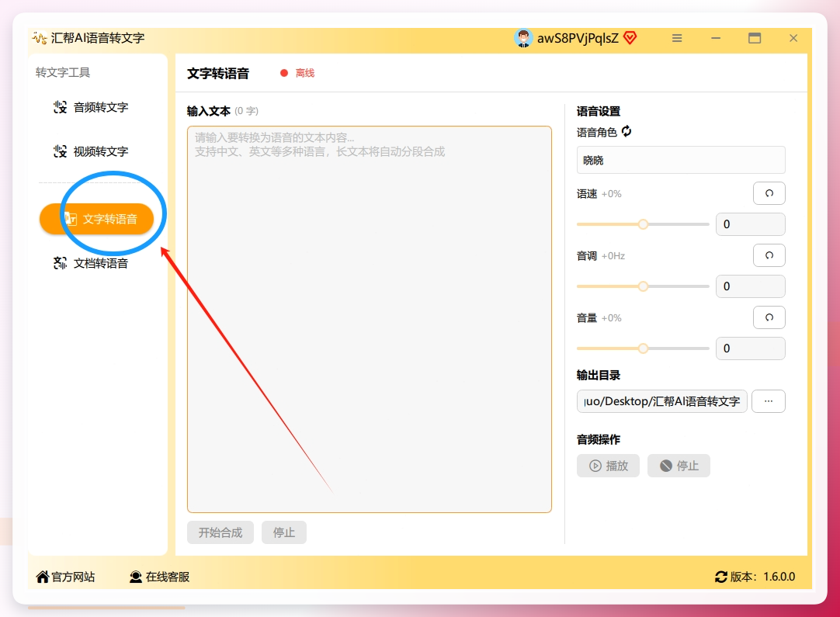
Task: Click the 离线 status indicator
Action: (298, 73)
